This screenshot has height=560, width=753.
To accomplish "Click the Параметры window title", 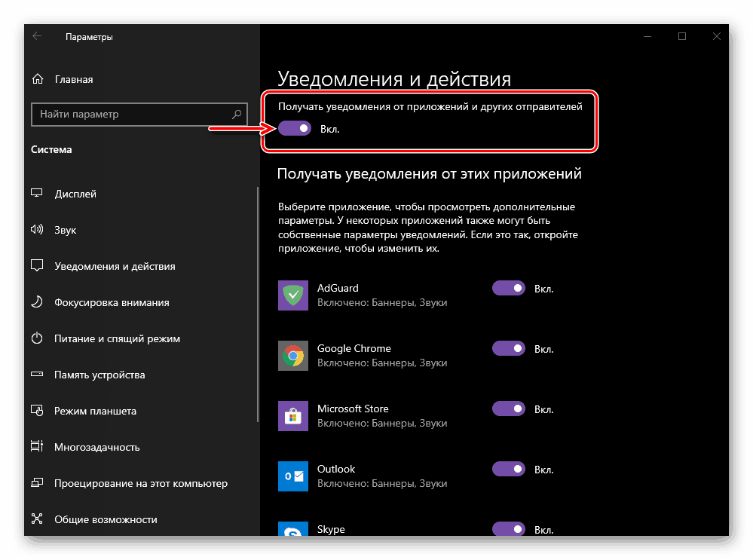I will [89, 37].
